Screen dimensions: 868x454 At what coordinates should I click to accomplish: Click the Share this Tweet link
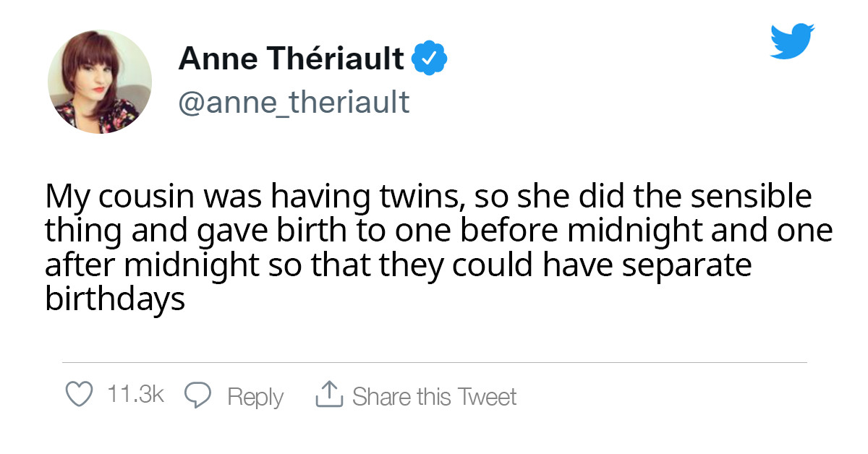[x=434, y=396]
